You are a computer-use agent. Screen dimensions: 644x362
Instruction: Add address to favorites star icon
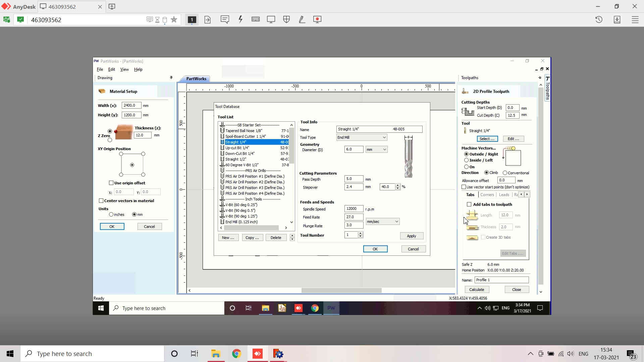point(174,19)
